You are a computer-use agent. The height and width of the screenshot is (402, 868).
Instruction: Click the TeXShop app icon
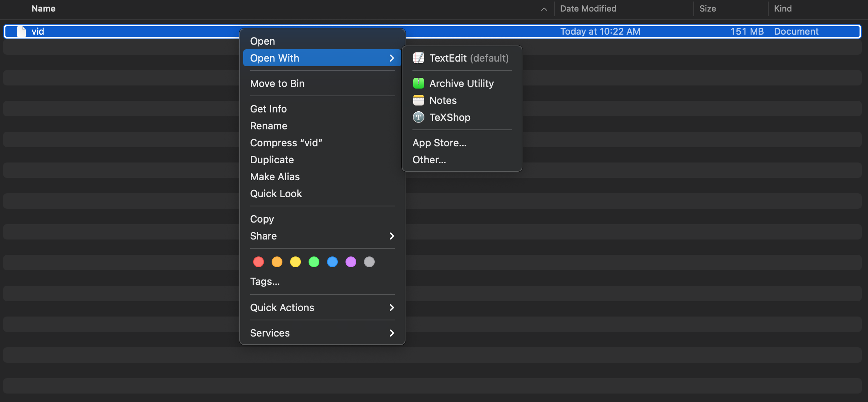(419, 117)
